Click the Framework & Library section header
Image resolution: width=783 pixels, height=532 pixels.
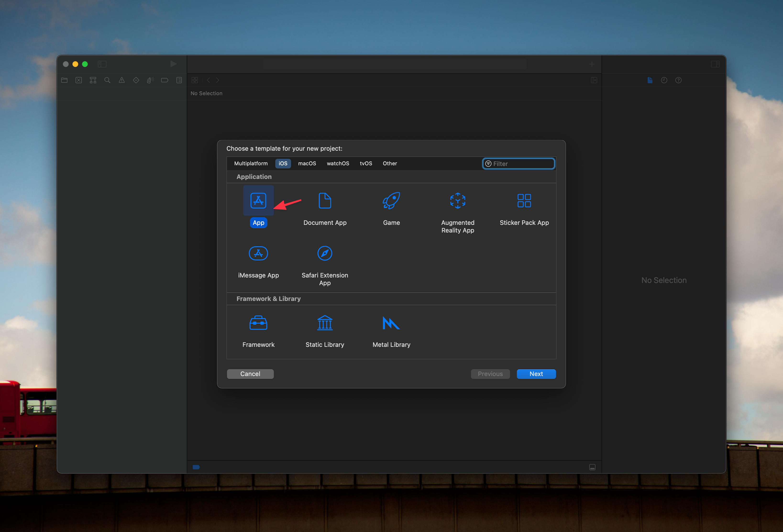click(x=391, y=299)
